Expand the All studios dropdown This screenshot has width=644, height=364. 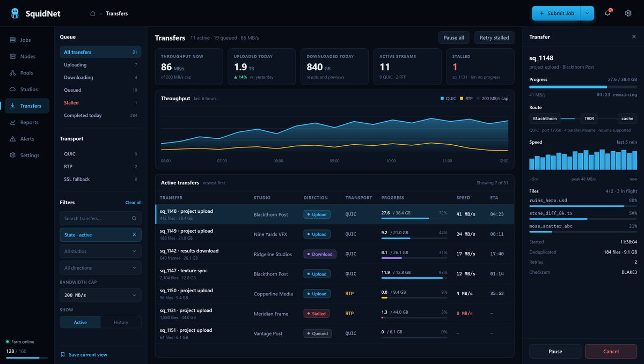tap(100, 251)
